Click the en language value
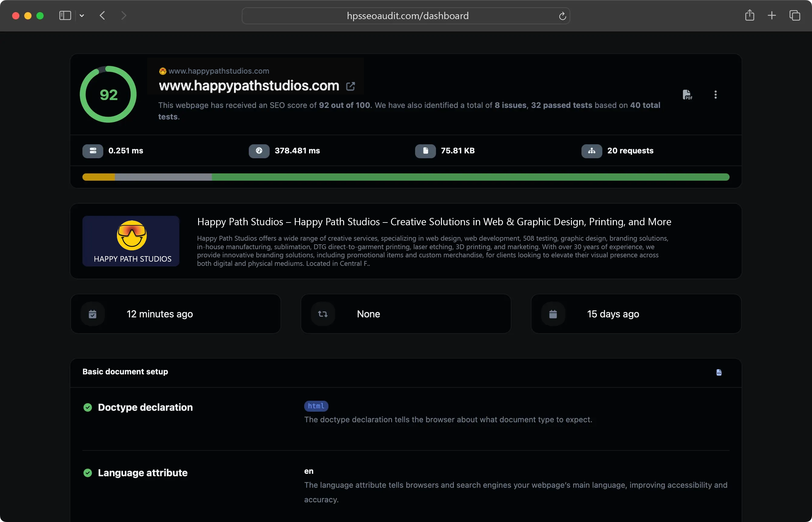This screenshot has height=522, width=812. (309, 471)
